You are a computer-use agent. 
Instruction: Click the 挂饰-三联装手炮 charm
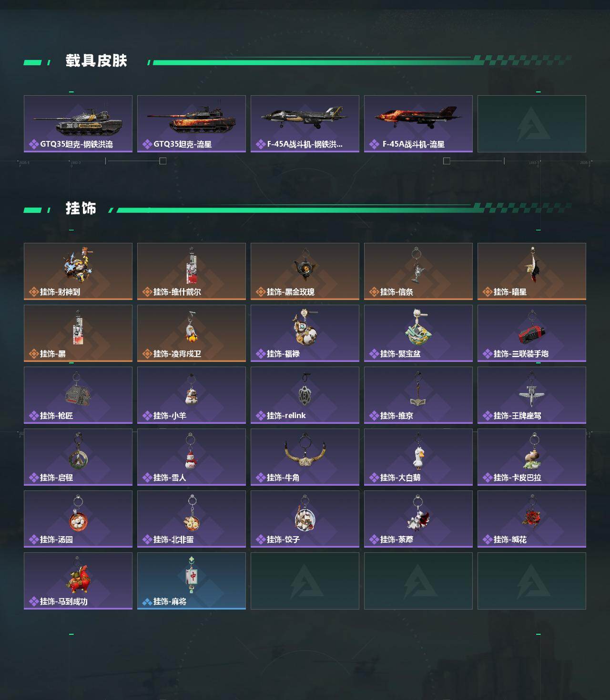click(x=532, y=333)
